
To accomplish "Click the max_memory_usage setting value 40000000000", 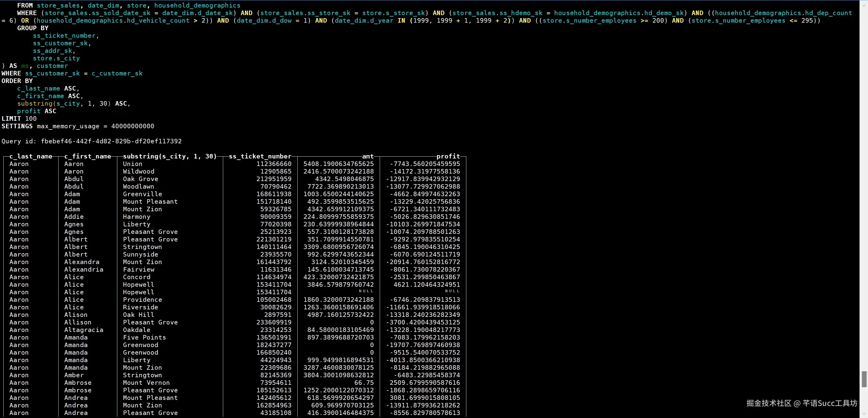I will coord(132,126).
